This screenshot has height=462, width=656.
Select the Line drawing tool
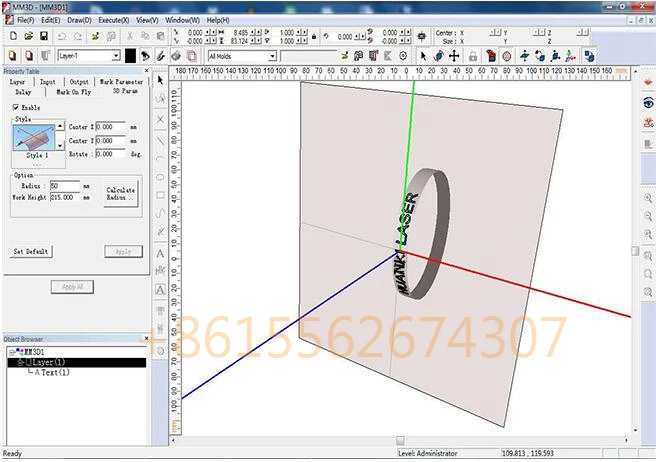pos(160,138)
